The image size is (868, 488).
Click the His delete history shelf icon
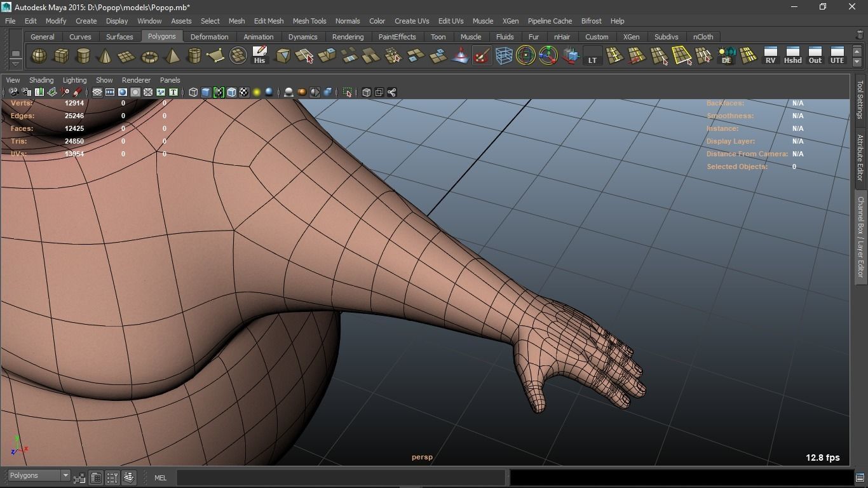pyautogui.click(x=259, y=57)
